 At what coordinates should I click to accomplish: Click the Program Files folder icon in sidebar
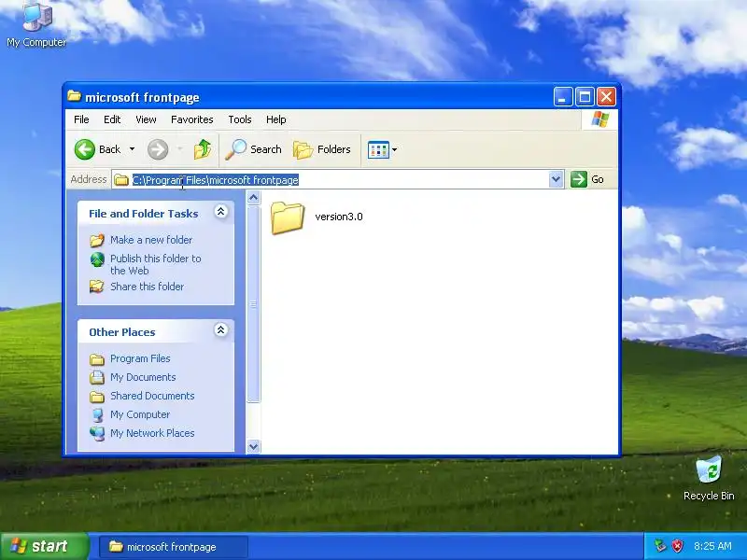point(97,359)
